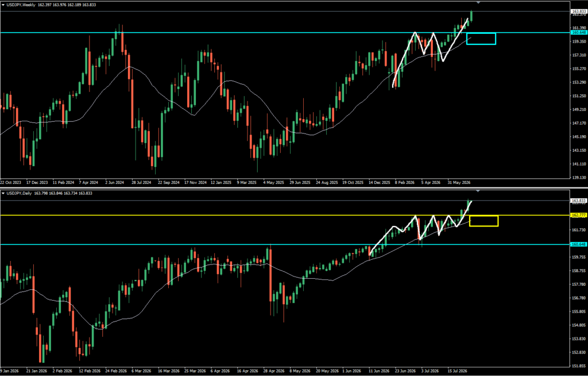Click the '31 May 2026' date label
Image resolution: width=588 pixels, height=376 pixels.
pos(459,183)
